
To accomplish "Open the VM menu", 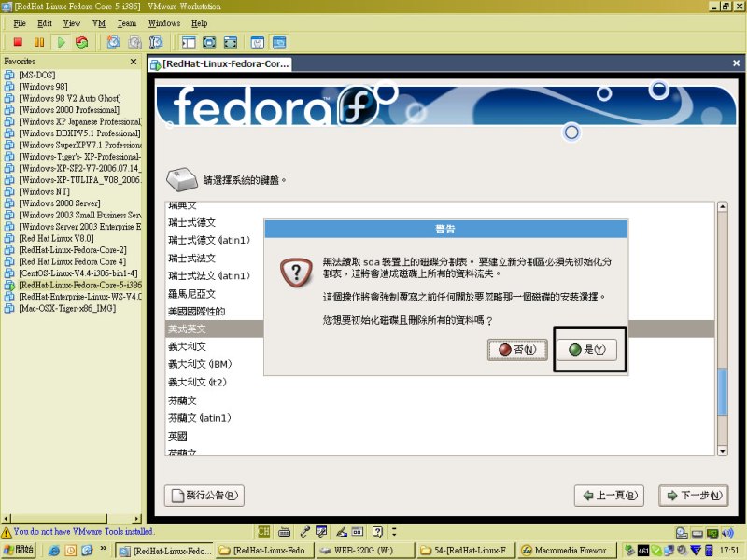I will [x=99, y=22].
